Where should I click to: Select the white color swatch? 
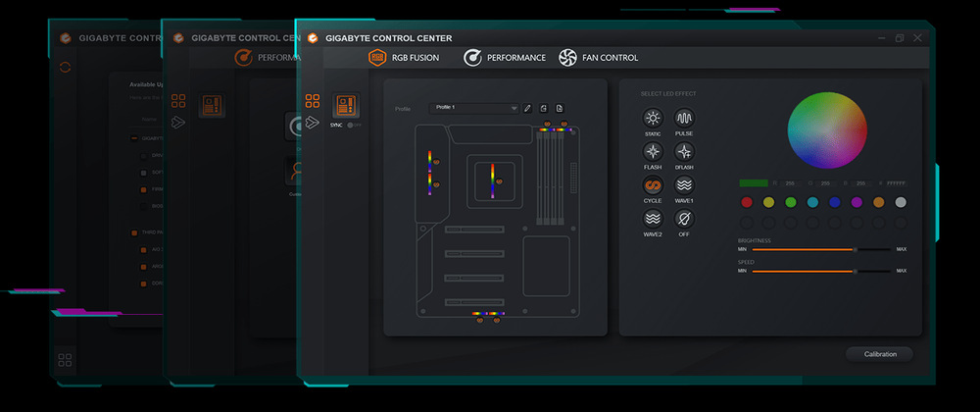coord(901,202)
